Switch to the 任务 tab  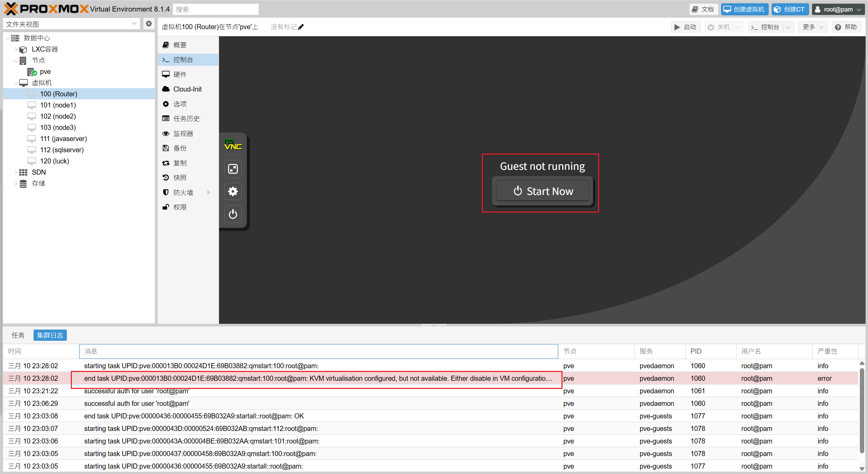18,335
